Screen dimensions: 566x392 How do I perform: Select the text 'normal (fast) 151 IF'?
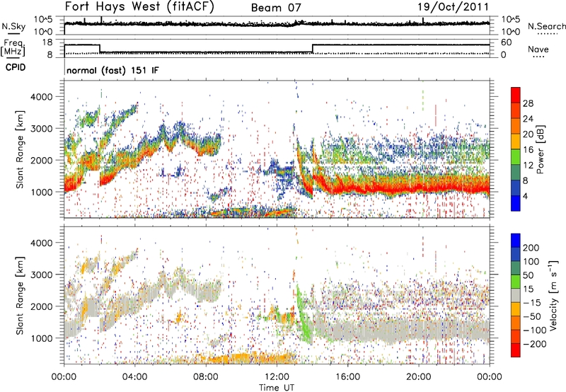112,70
